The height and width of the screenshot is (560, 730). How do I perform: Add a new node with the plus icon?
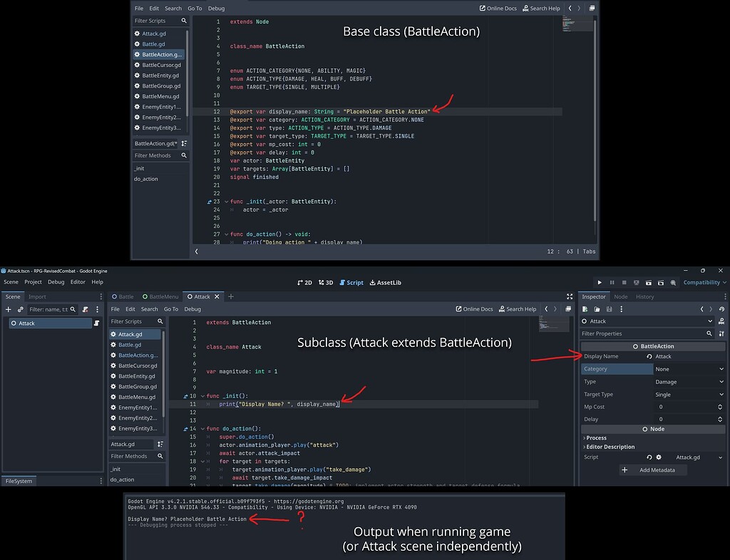tap(9, 309)
